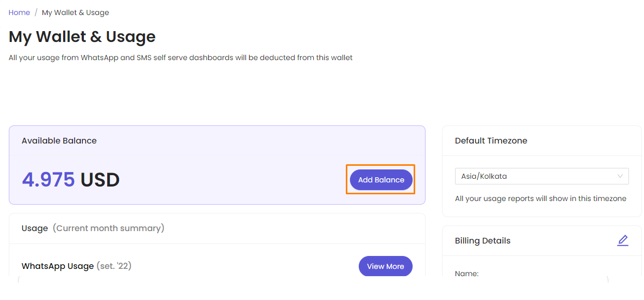This screenshot has width=644, height=300.
Task: Click the My Wallet & Usage breadcrumb
Action: pyautogui.click(x=76, y=12)
